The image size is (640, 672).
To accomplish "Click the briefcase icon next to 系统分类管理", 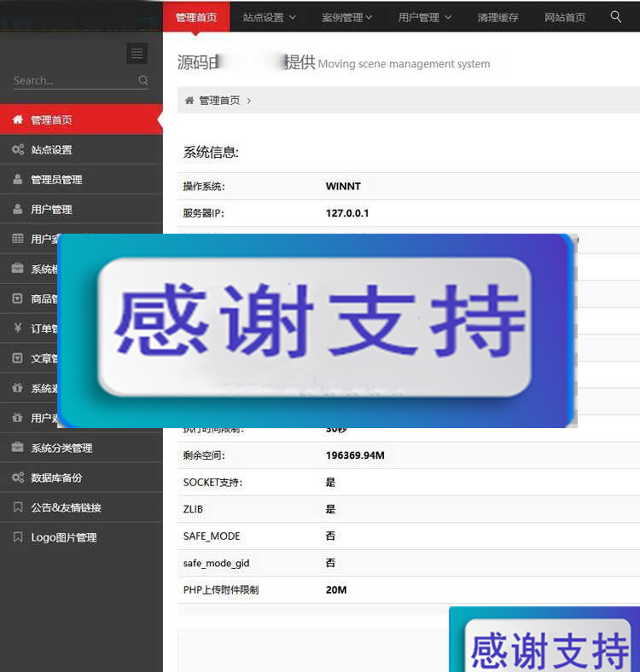I will click(x=18, y=449).
